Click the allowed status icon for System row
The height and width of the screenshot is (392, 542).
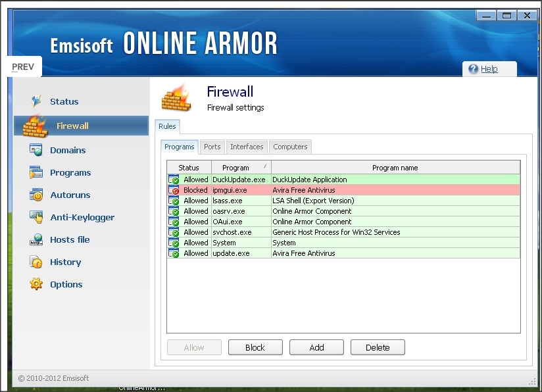pyautogui.click(x=174, y=243)
